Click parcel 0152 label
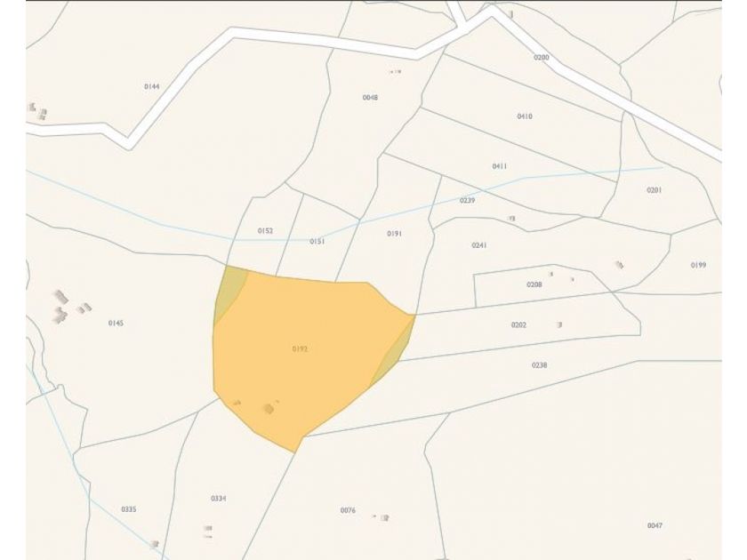The height and width of the screenshot is (560, 747). (x=265, y=231)
